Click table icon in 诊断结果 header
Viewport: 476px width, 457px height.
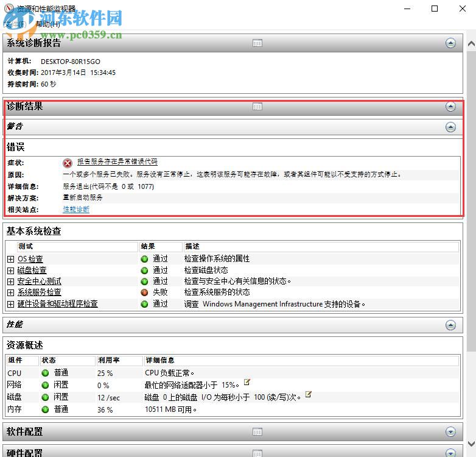(x=257, y=107)
